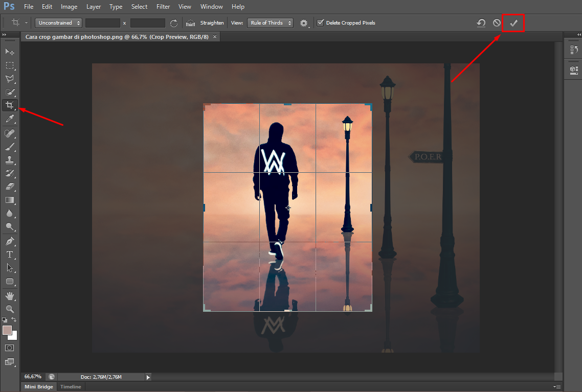Open the File menu

coord(29,7)
